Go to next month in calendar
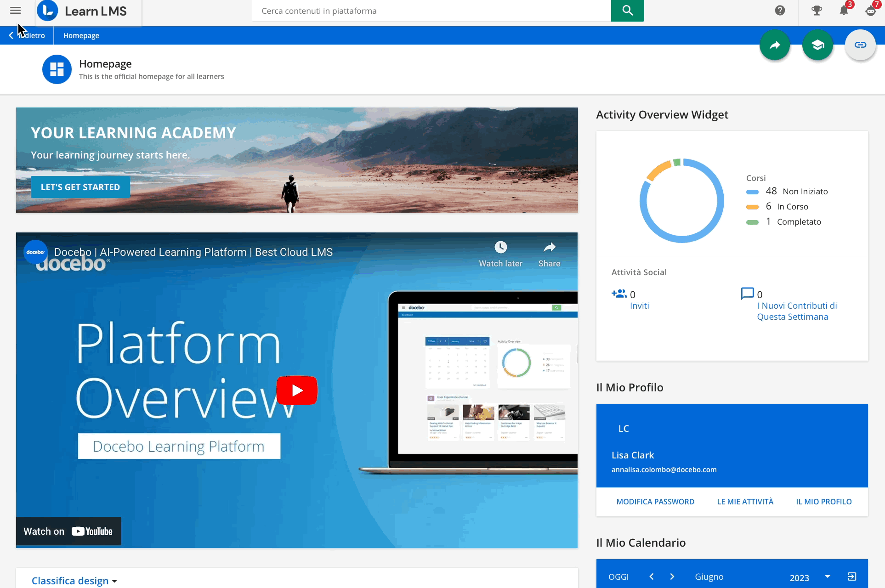 672,577
